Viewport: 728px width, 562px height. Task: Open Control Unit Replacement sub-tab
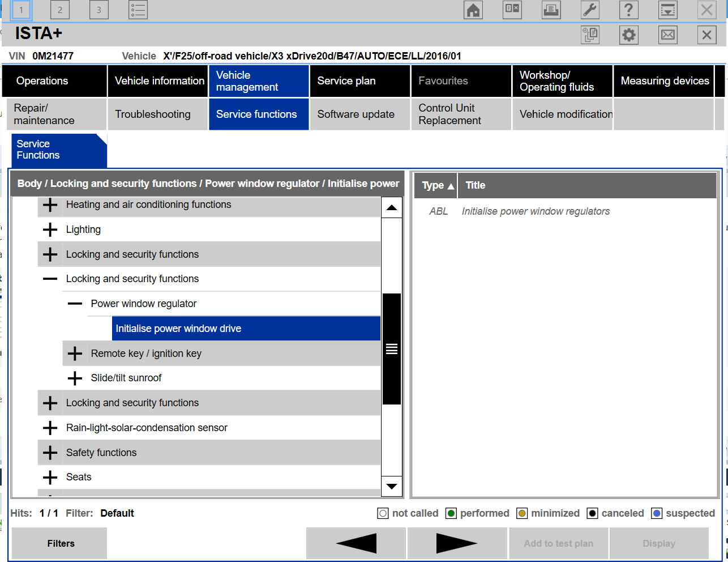[461, 114]
